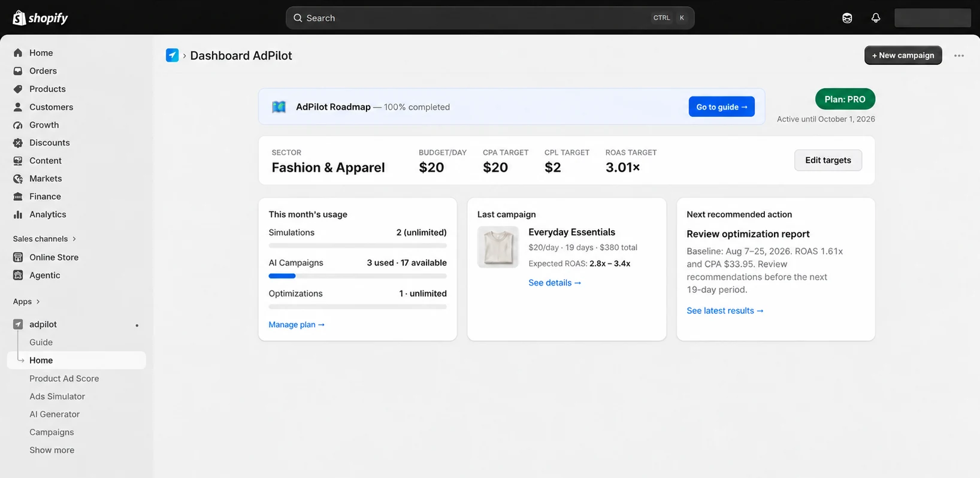Go to AI Generator page
The image size is (980, 478).
[x=55, y=414]
